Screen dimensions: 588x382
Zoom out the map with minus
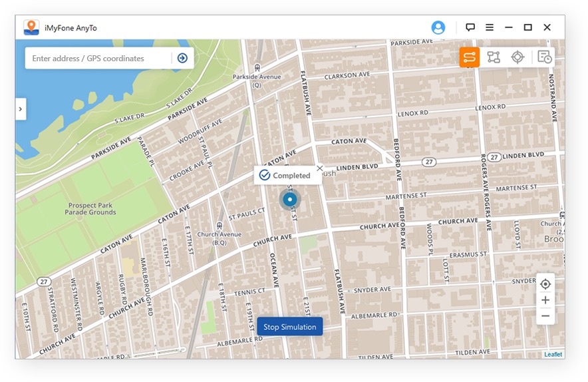click(545, 316)
